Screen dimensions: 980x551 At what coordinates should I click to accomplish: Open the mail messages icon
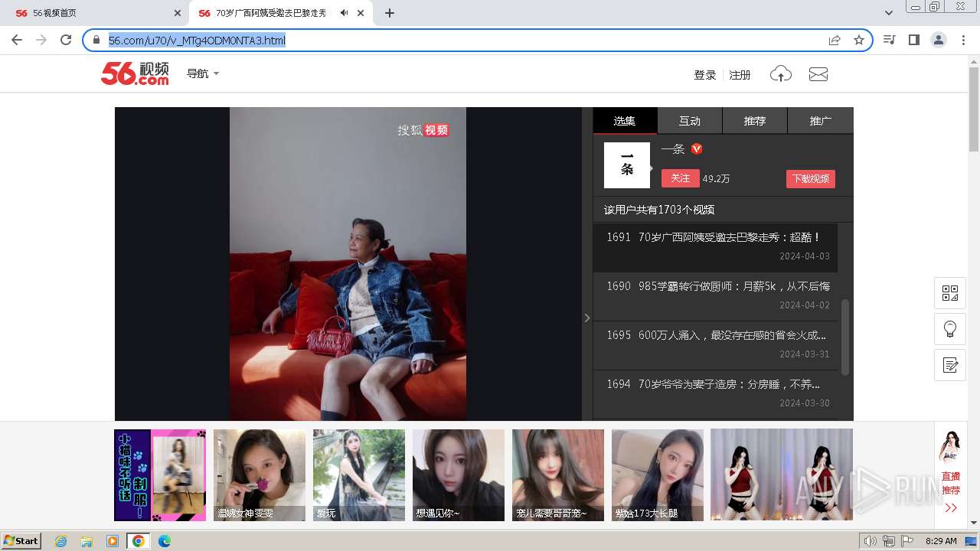pyautogui.click(x=818, y=74)
